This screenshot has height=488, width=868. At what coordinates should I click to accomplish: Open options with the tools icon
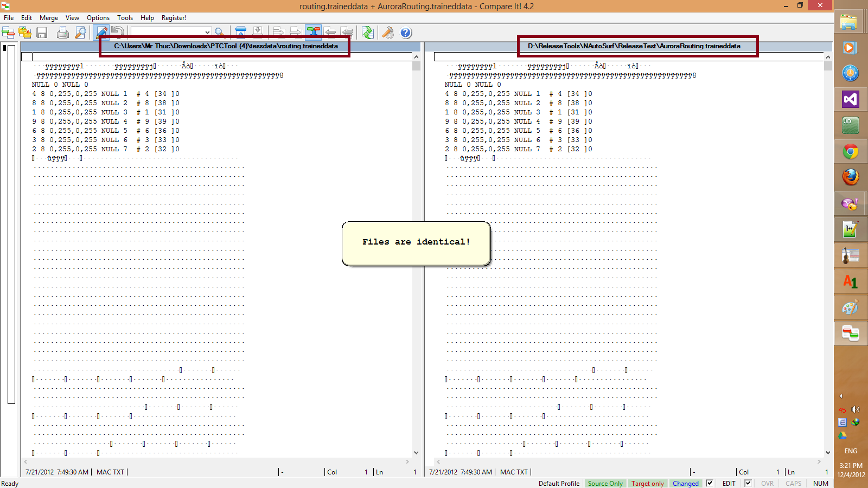(x=388, y=33)
